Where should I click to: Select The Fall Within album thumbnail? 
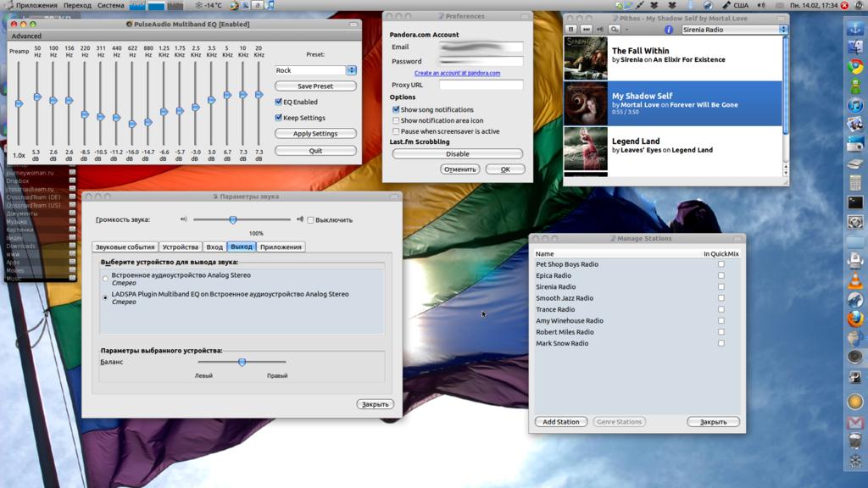click(x=586, y=58)
